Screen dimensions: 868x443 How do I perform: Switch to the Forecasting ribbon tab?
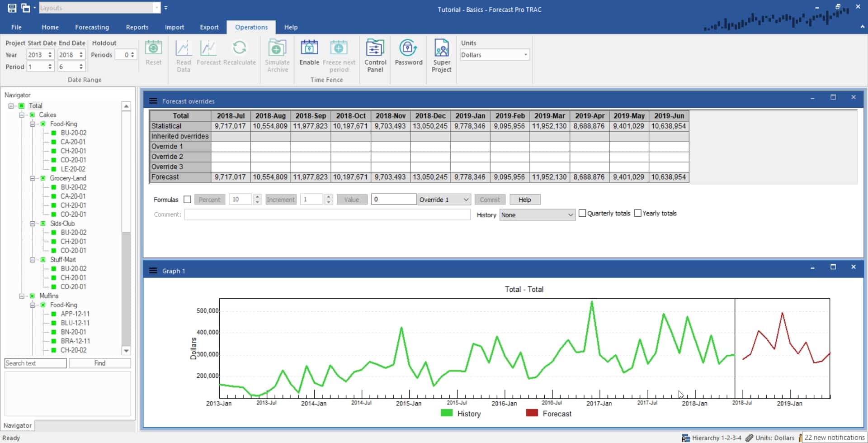click(x=92, y=27)
